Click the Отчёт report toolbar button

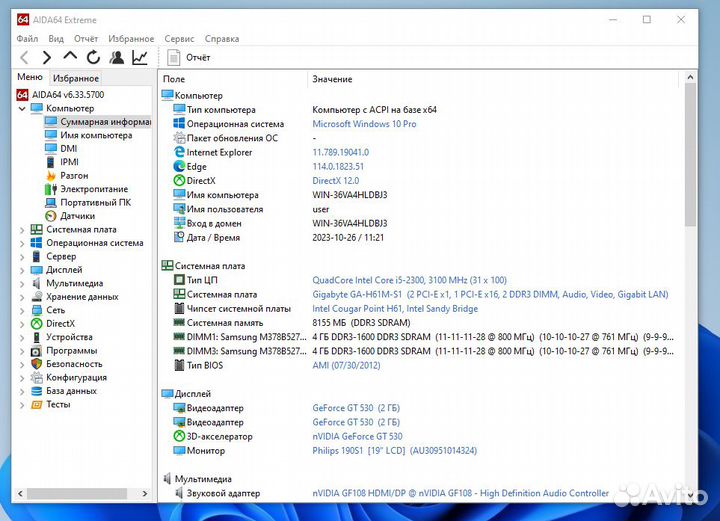pyautogui.click(x=189, y=57)
